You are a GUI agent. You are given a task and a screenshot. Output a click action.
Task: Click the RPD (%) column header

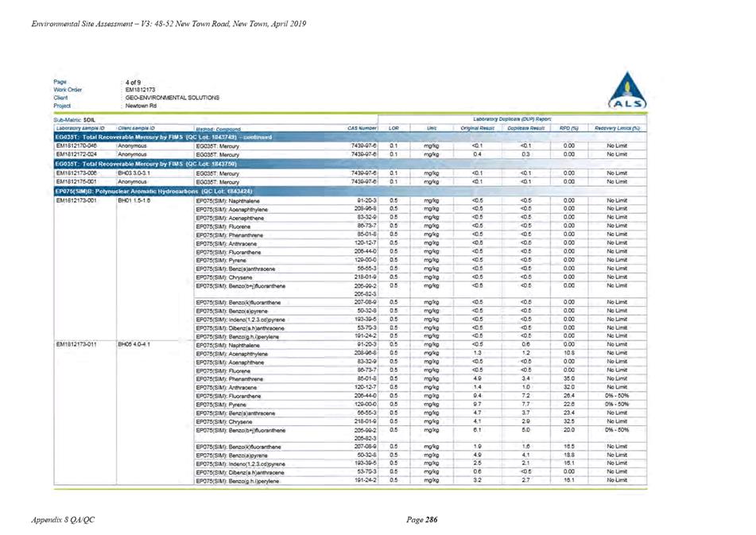click(569, 128)
